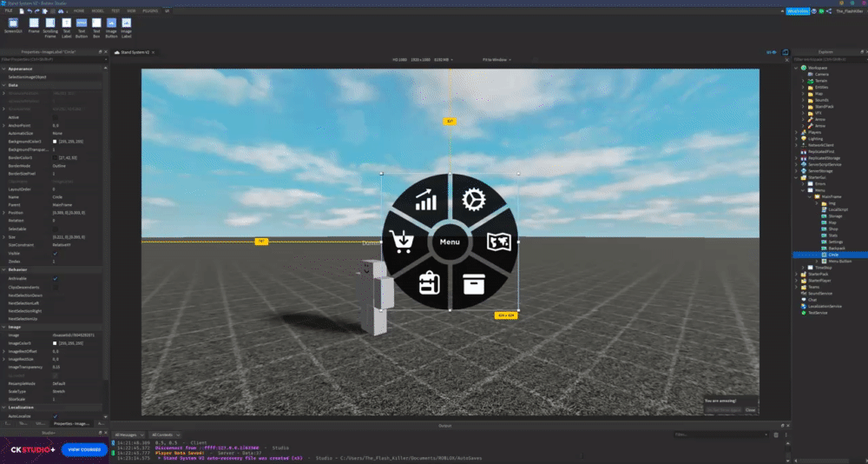Image resolution: width=868 pixels, height=464 pixels.
Task: Click the Fit to Window viewport option
Action: point(496,59)
